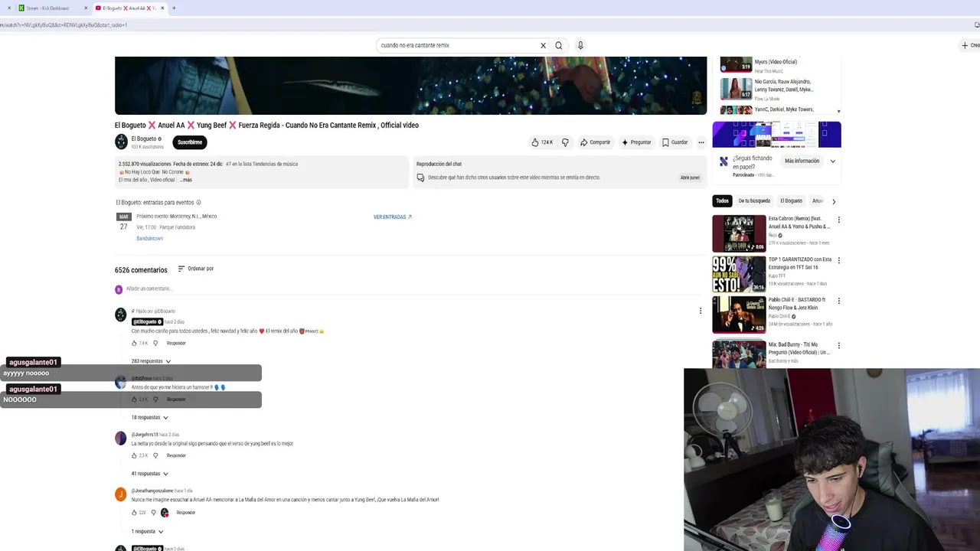This screenshot has width=980, height=551.
Task: Click creator heart avatar on Jonathangonzalomc's comment
Action: pyautogui.click(x=165, y=513)
